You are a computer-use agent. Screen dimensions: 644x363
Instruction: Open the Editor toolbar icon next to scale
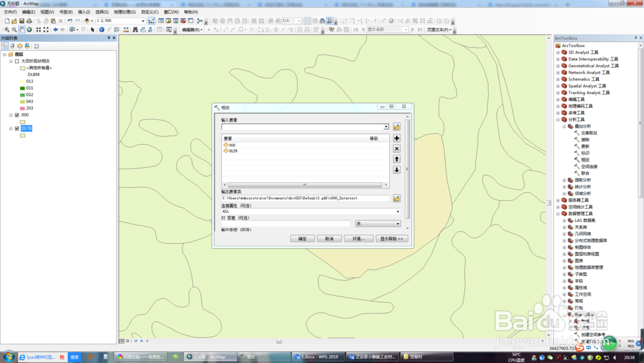click(x=151, y=21)
